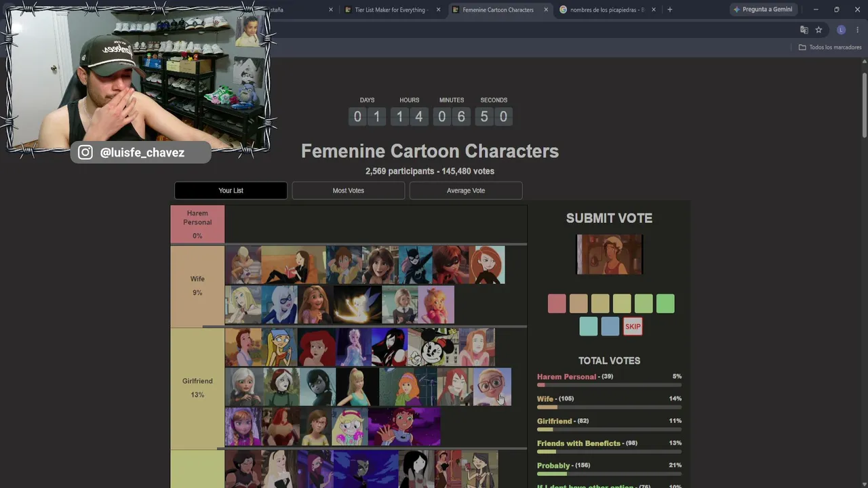Viewport: 868px width, 488px height.
Task: Vote with the tan Wife swatch
Action: click(578, 304)
